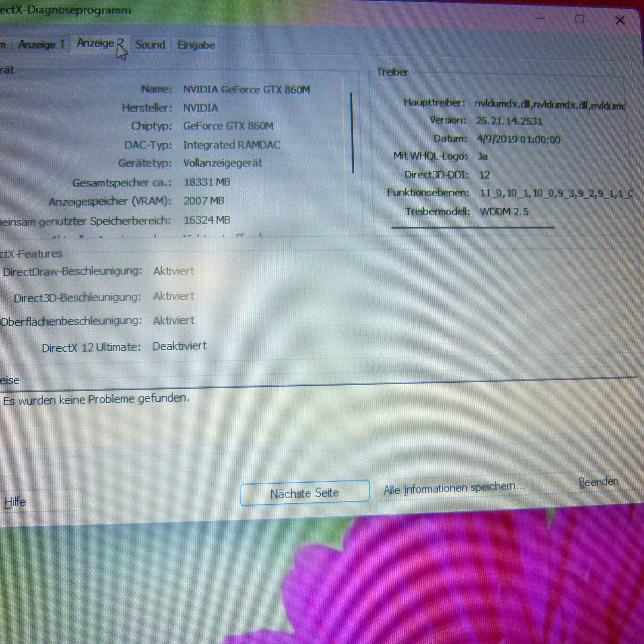This screenshot has height=644, width=644.
Task: Click the Nächste Seite button
Action: click(305, 493)
